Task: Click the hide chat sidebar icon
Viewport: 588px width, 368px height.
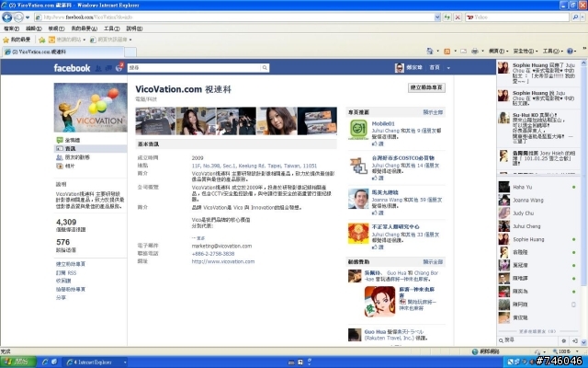Action: [x=574, y=340]
